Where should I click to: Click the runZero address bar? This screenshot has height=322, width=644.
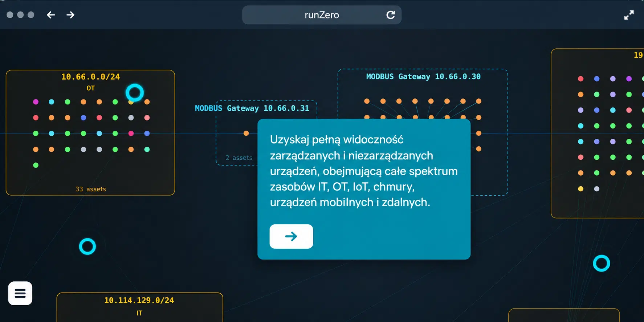tap(322, 15)
